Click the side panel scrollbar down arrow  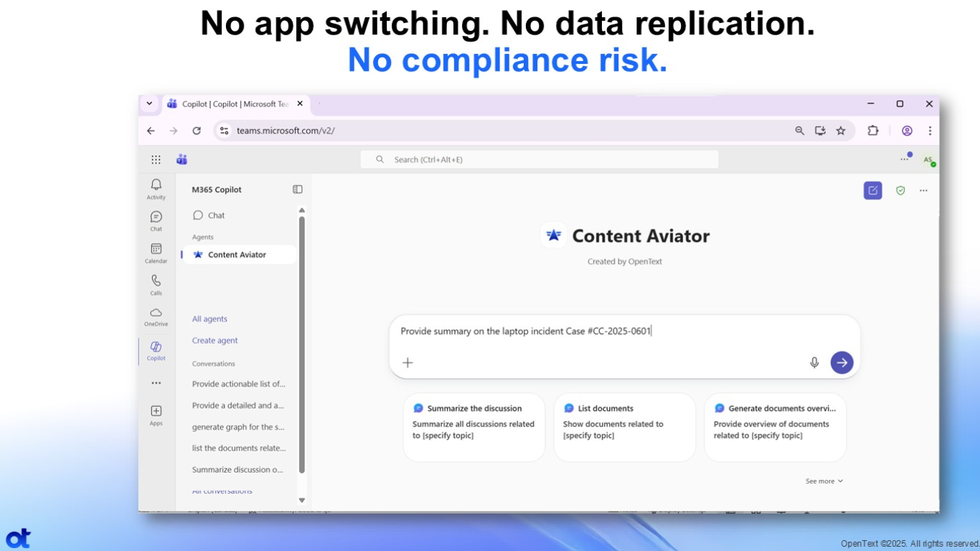(302, 500)
